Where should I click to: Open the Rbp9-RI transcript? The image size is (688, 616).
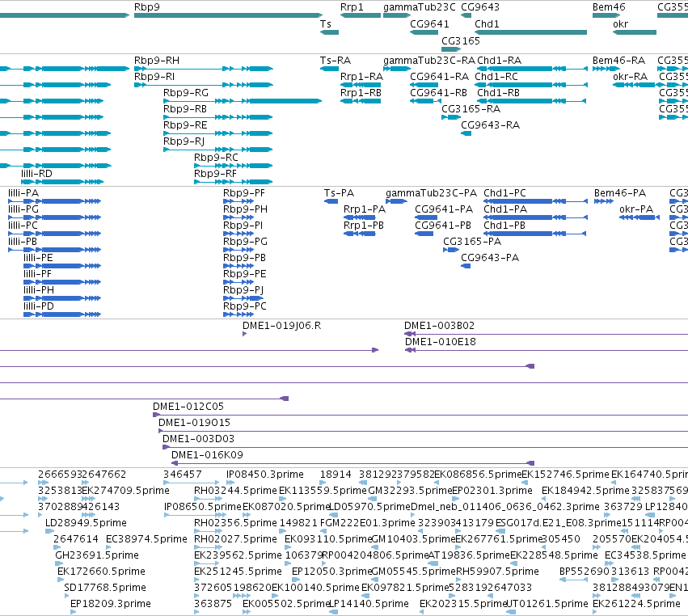point(154,76)
